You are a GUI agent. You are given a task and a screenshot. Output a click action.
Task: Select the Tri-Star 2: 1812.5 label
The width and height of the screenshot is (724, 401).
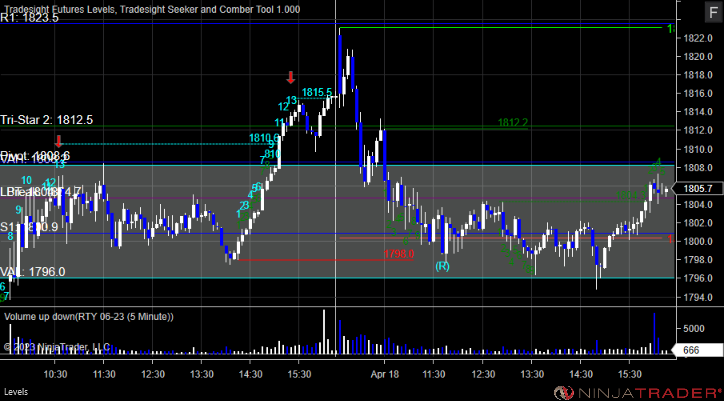pyautogui.click(x=47, y=120)
